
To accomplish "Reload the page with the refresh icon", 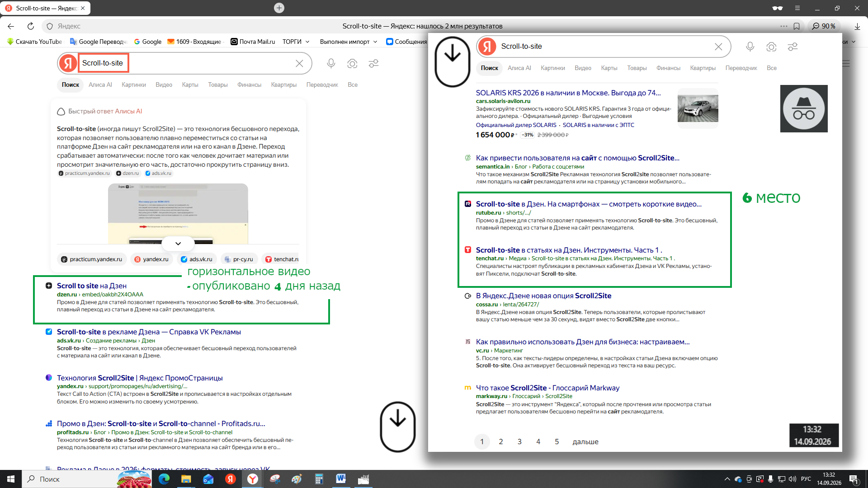I will click(x=30, y=26).
